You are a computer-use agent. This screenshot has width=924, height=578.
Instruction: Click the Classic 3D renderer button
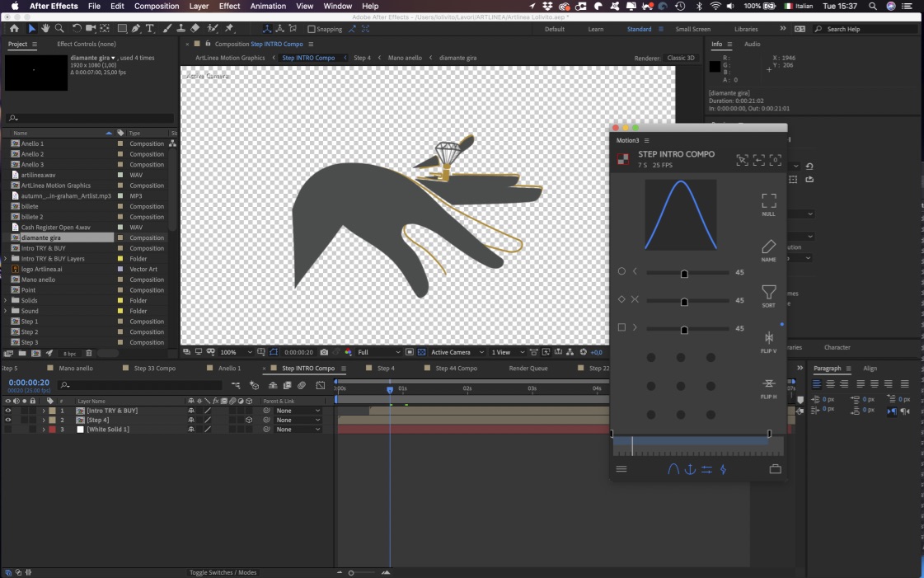681,58
